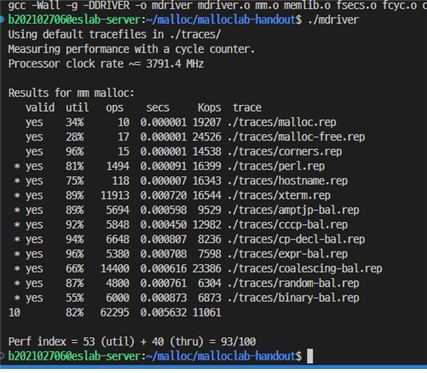Click the ./traces/hostname.rep trace path
427x373 pixels.
(x=288, y=181)
